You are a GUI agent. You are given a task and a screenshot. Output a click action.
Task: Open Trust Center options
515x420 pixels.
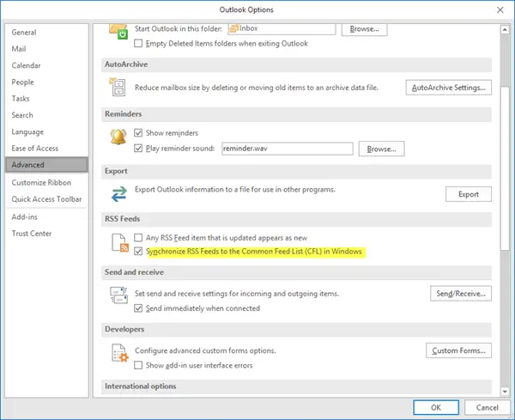46,234
